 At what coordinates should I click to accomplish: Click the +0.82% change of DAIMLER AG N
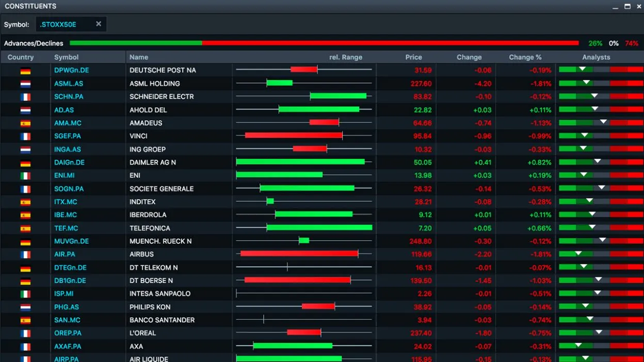pos(539,162)
